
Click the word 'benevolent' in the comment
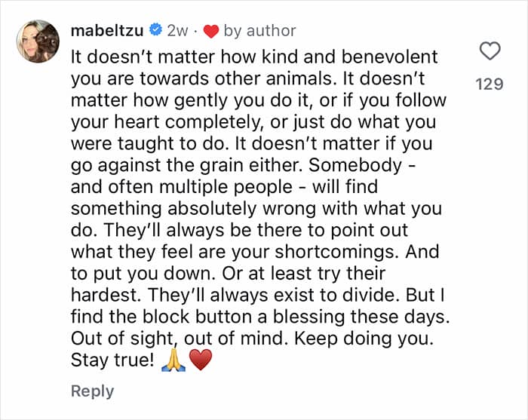[390, 57]
